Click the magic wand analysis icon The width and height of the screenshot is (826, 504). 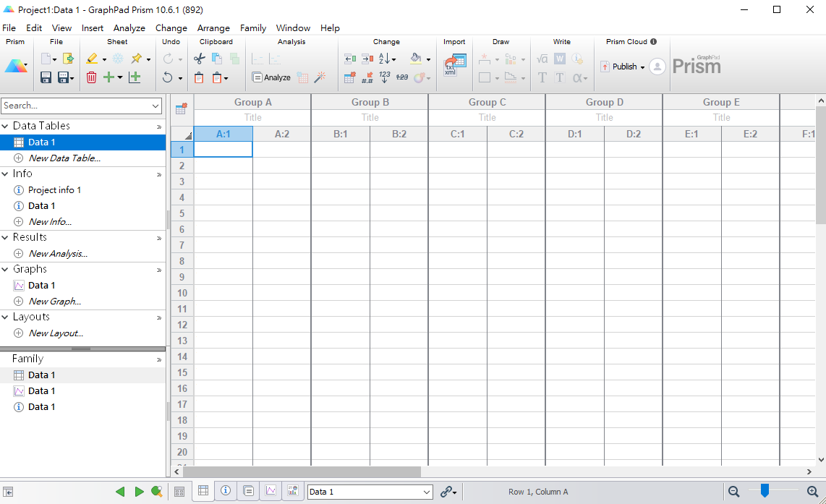320,77
